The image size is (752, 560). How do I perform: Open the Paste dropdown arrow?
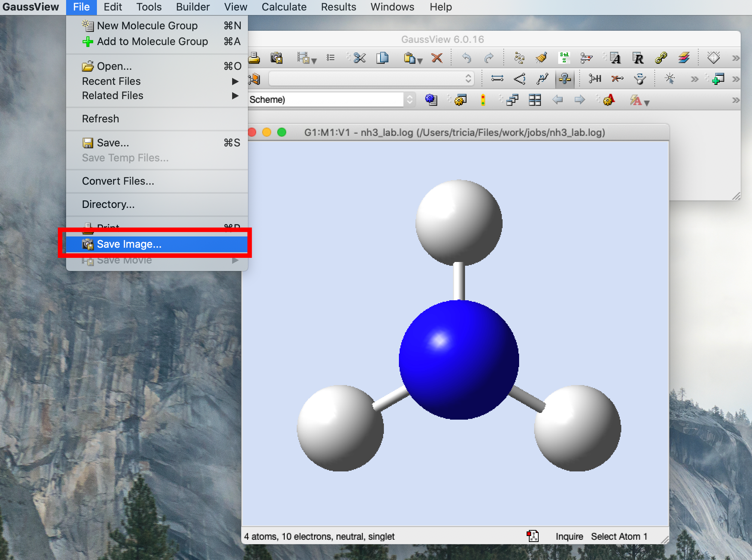420,60
